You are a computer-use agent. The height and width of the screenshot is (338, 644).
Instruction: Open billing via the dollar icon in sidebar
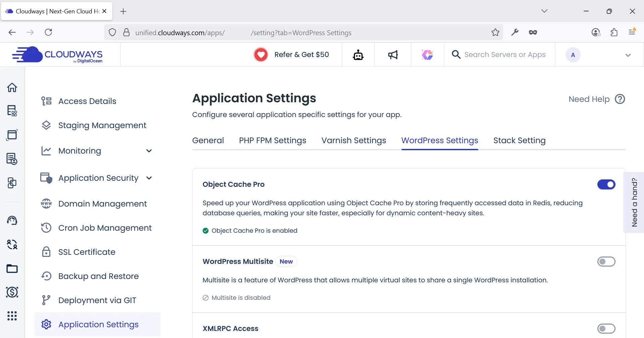[x=12, y=292]
